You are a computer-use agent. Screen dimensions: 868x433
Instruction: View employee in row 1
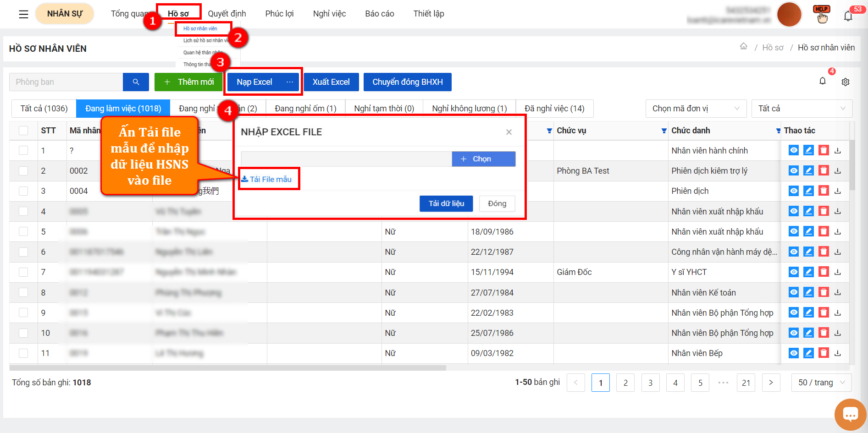click(x=794, y=150)
